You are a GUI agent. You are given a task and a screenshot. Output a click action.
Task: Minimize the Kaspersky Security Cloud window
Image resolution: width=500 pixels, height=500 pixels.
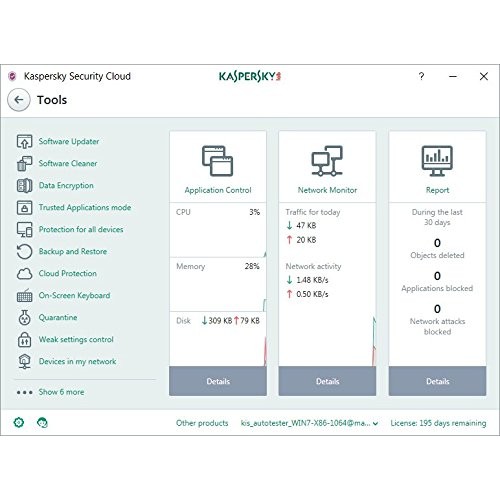(453, 76)
